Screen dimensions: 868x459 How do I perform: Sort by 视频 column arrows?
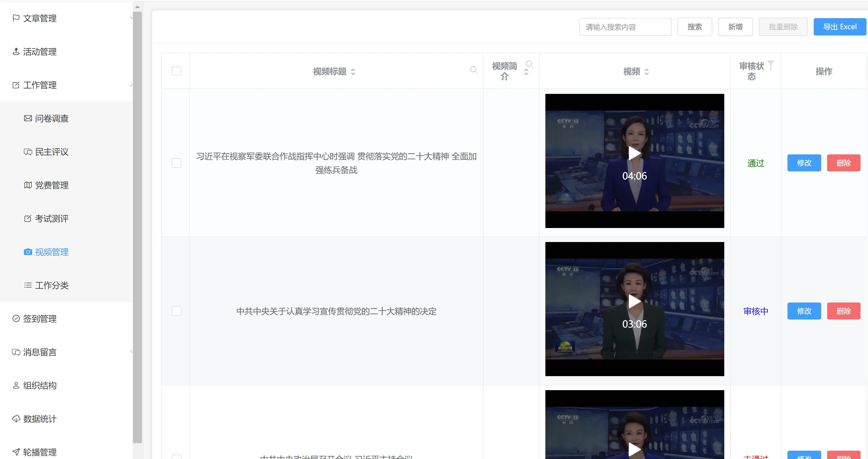647,72
